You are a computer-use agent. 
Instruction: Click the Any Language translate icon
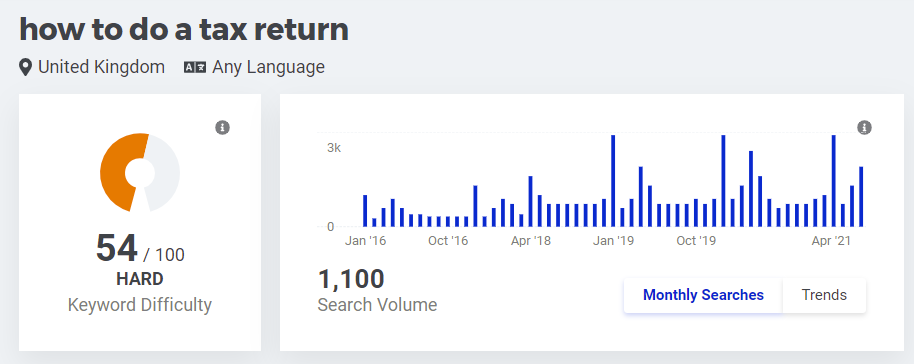(195, 67)
